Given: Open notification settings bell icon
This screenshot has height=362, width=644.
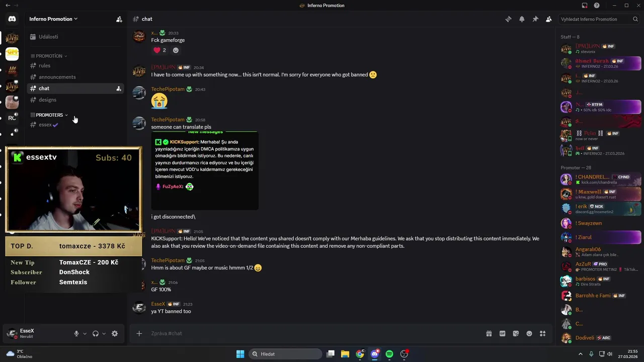Looking at the screenshot, I should pyautogui.click(x=522, y=19).
